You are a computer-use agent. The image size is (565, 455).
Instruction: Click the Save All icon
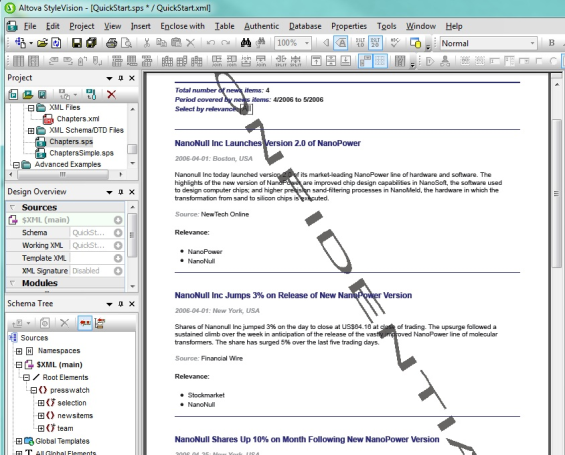click(91, 43)
